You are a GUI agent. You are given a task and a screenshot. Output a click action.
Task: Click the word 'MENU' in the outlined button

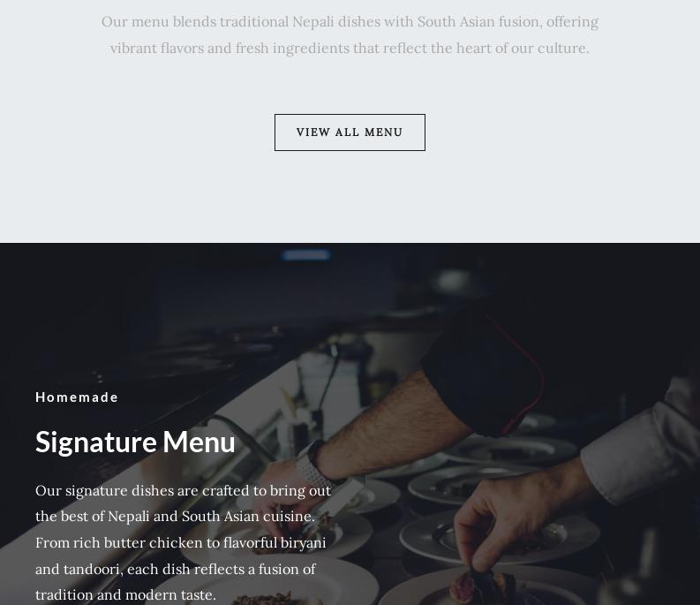pos(383,132)
